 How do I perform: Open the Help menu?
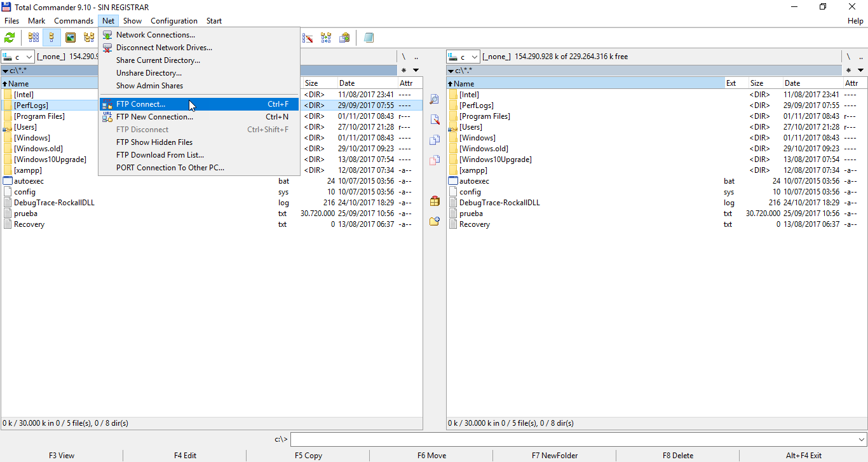point(855,21)
